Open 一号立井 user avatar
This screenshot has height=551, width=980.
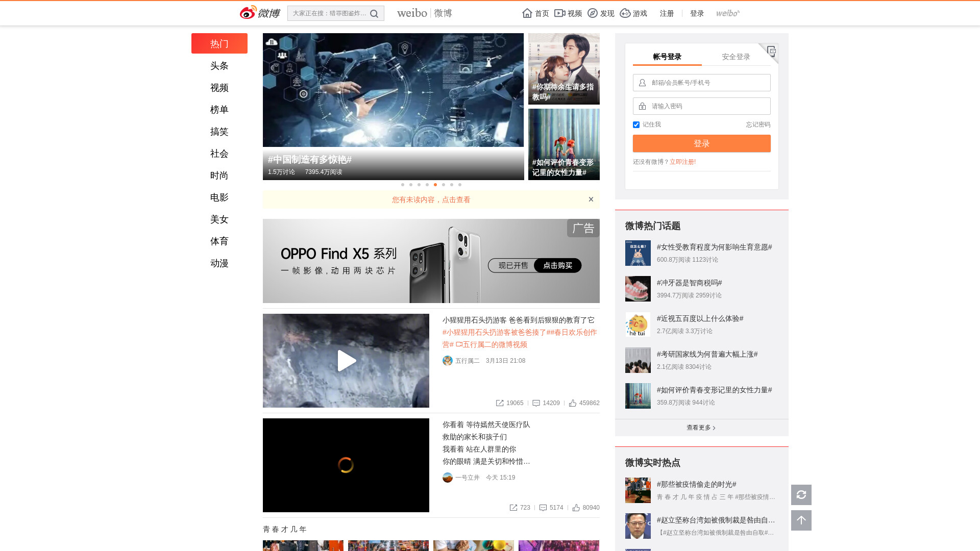point(448,478)
